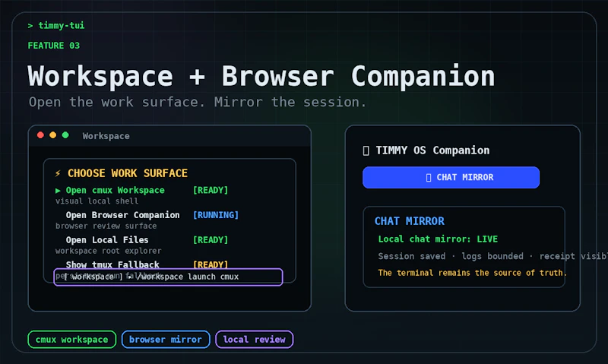Viewport: 608px width, 364px height.
Task: Click the 'Open the work surface. Mirror the session.' subtitle
Action: click(x=198, y=103)
